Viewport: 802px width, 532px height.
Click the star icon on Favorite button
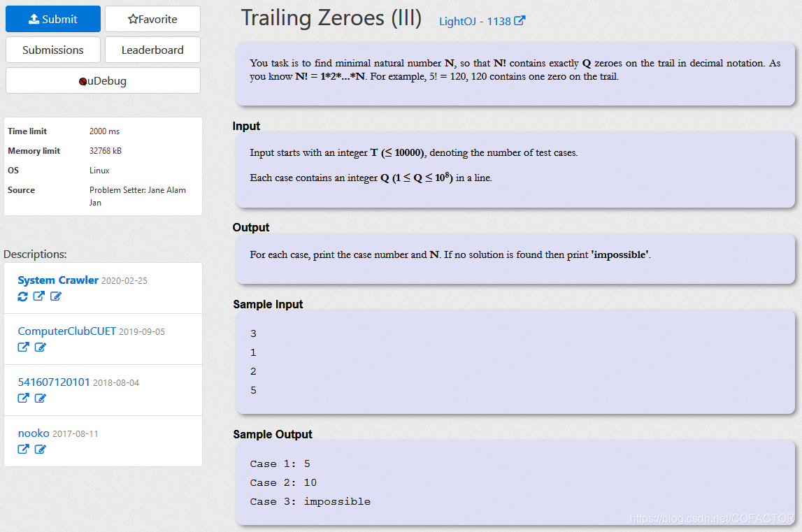click(x=133, y=19)
